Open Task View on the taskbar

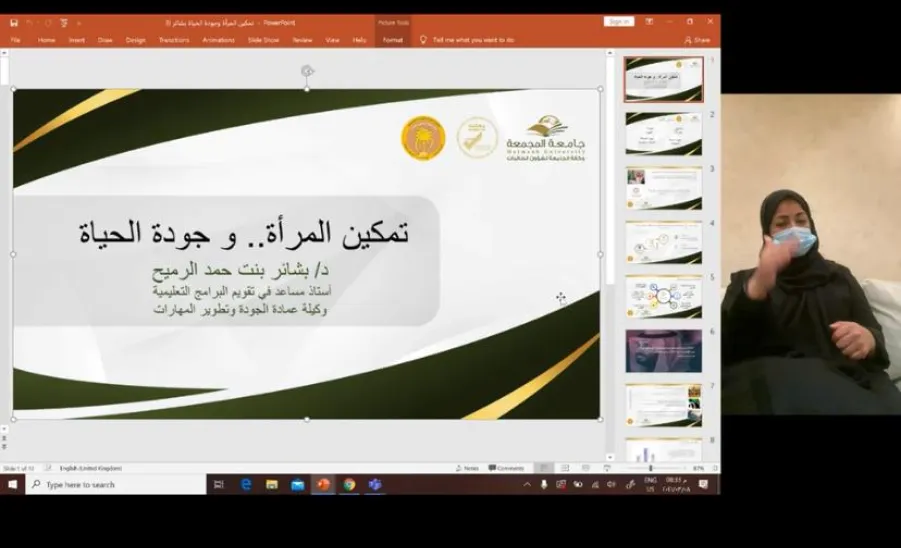click(x=219, y=485)
